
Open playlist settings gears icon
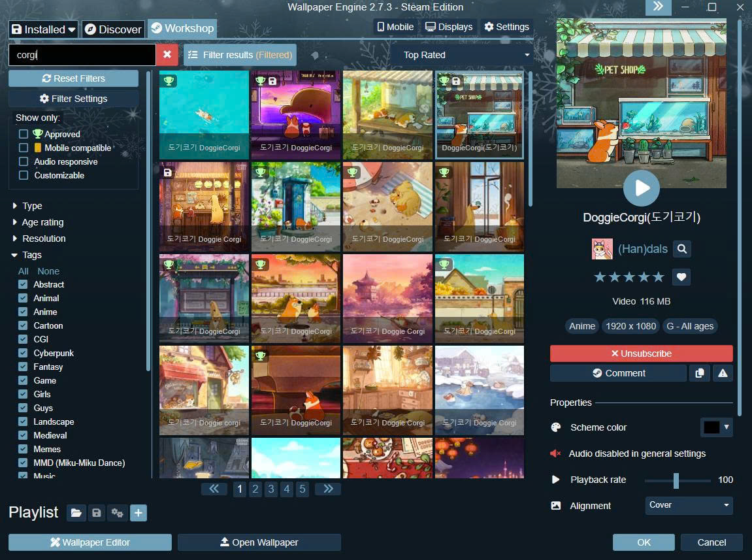(118, 513)
